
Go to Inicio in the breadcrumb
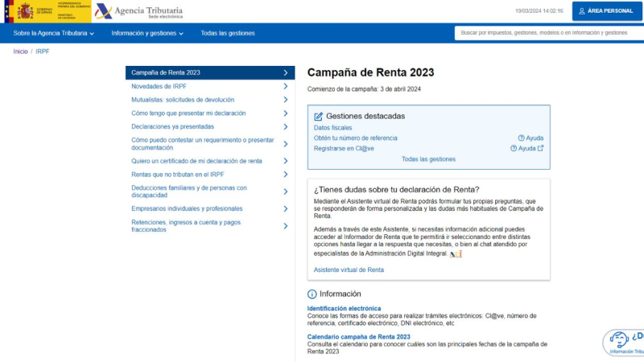pos(20,51)
